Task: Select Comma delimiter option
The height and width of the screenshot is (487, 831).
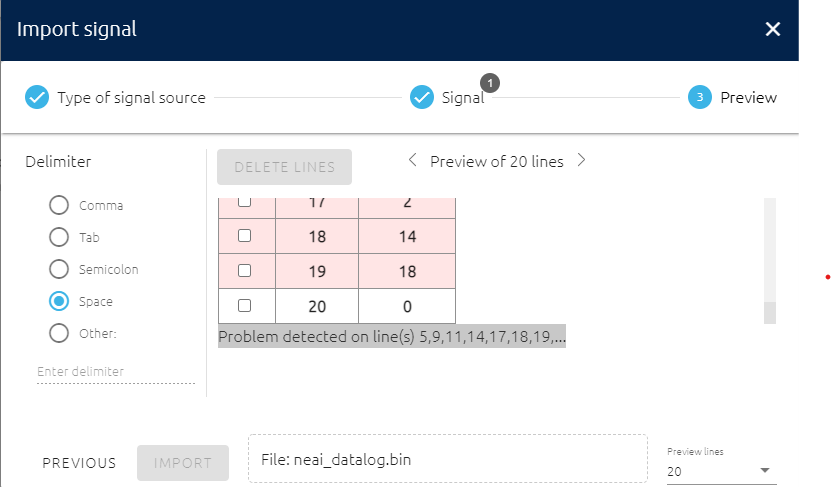Action: tap(59, 205)
